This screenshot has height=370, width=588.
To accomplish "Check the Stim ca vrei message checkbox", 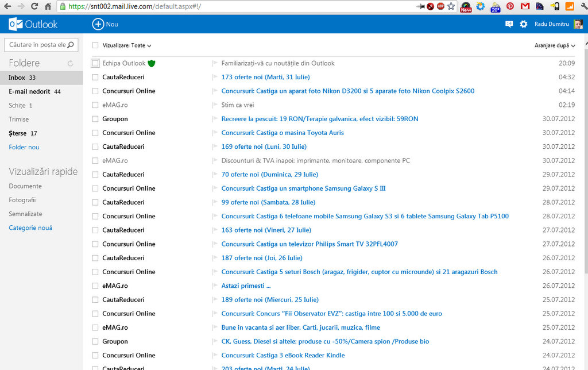I will 95,105.
